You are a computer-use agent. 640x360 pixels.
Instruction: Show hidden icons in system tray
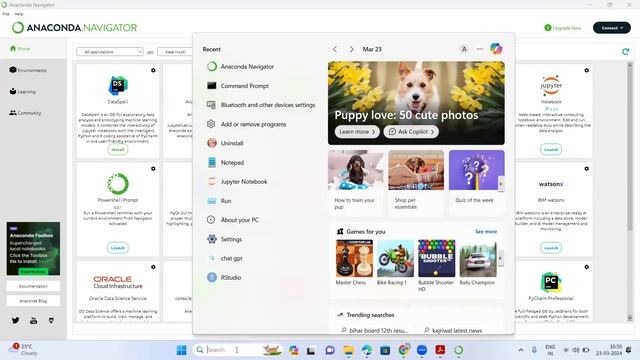(521, 350)
